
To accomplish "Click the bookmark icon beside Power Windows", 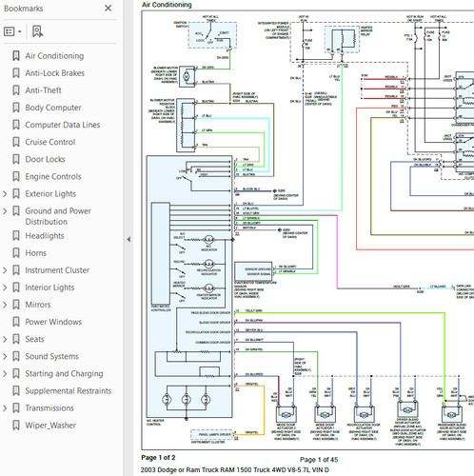I will (x=16, y=322).
